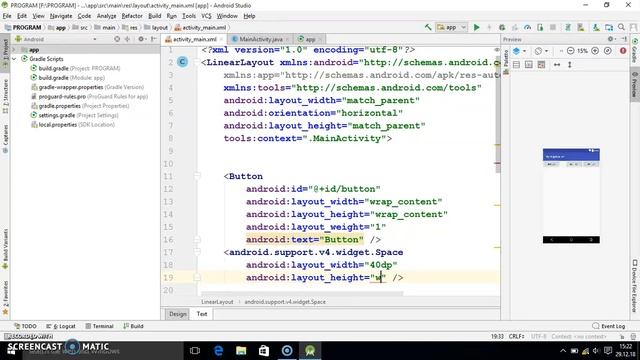
Task: Click the class gutter icon on line 2
Action: (182, 62)
